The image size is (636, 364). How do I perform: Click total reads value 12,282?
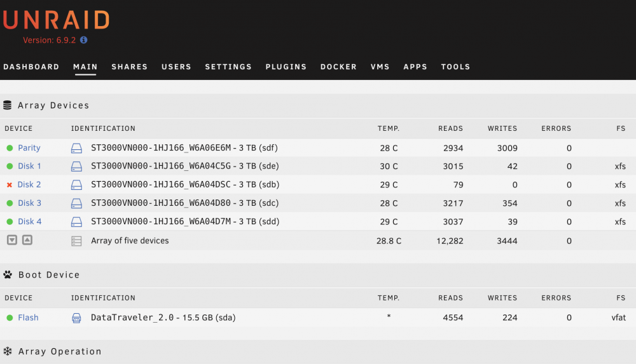pyautogui.click(x=450, y=241)
